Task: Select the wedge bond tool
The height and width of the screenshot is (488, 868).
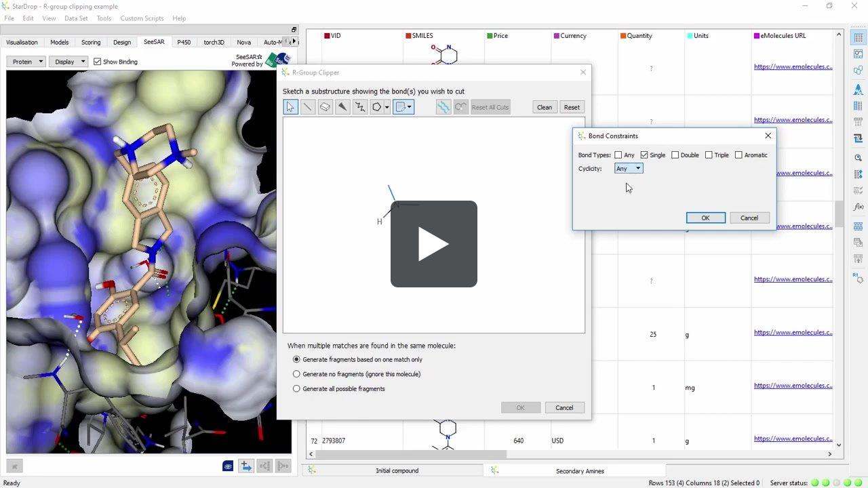Action: click(342, 107)
